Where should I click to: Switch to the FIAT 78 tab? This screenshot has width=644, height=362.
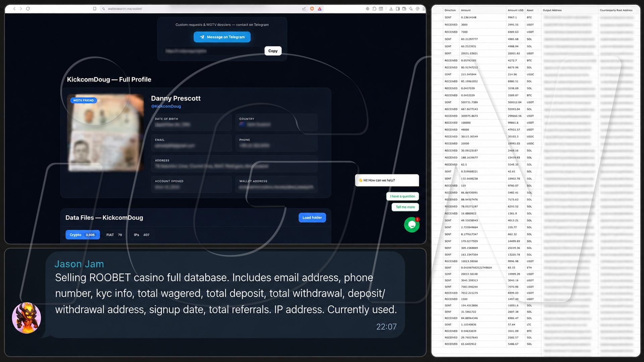(x=114, y=235)
